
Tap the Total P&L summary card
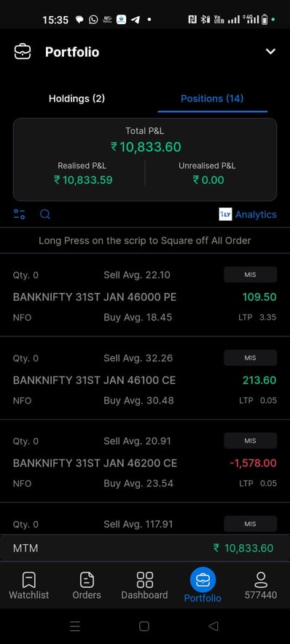tap(145, 160)
